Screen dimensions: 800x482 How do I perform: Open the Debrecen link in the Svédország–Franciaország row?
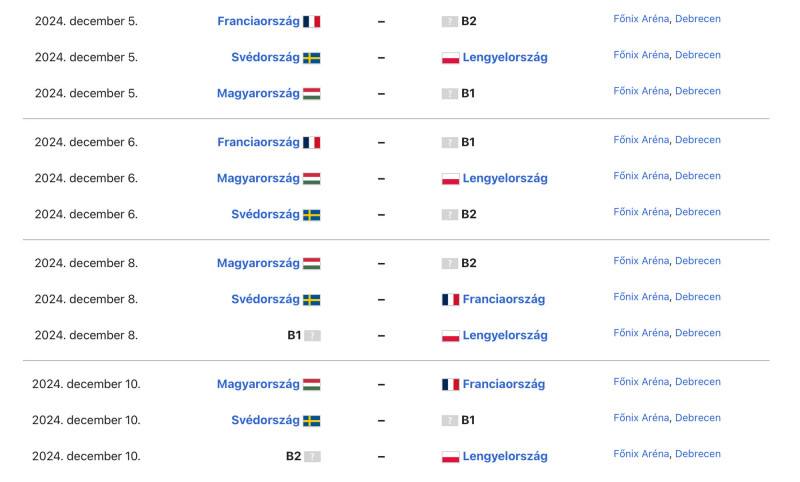click(698, 297)
